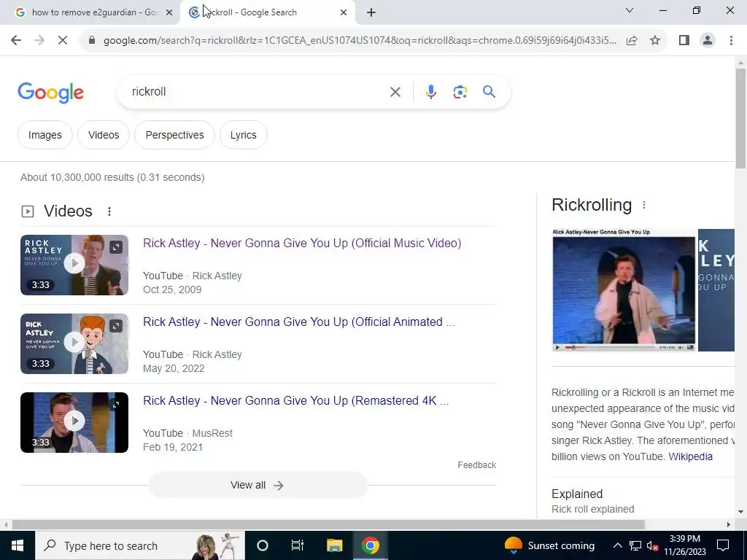Click the Chrome taskbar icon

[x=370, y=545]
